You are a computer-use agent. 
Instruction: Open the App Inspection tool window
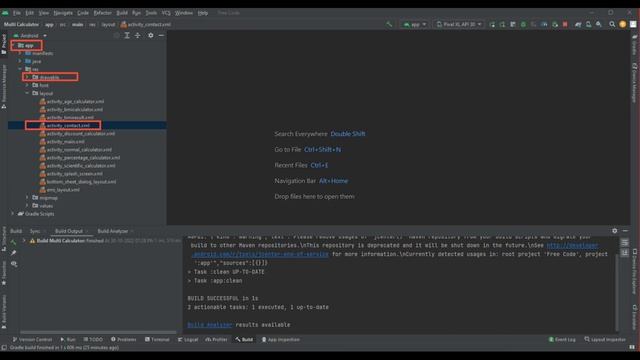[x=280, y=339]
